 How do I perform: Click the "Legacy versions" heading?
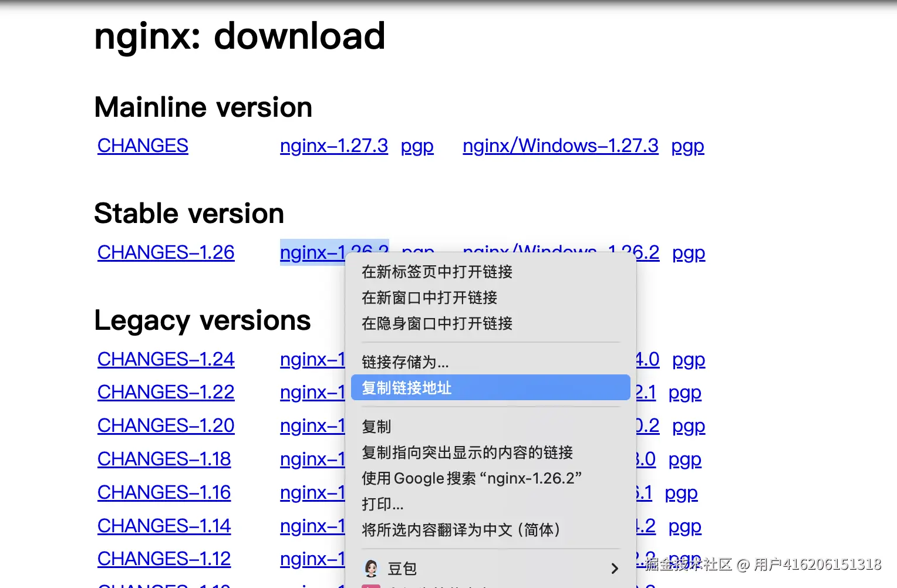(x=203, y=322)
